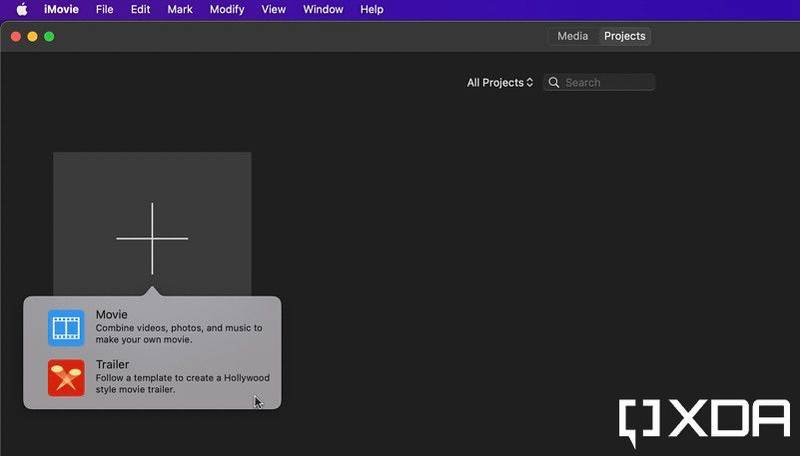
Task: Minimize the iMovie window with yellow button
Action: (x=33, y=36)
